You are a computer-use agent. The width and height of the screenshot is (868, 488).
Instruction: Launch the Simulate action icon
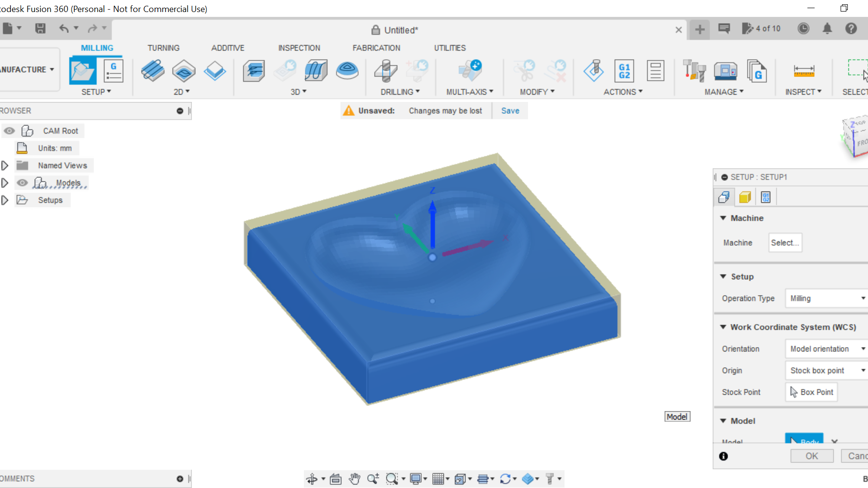pyautogui.click(x=594, y=71)
